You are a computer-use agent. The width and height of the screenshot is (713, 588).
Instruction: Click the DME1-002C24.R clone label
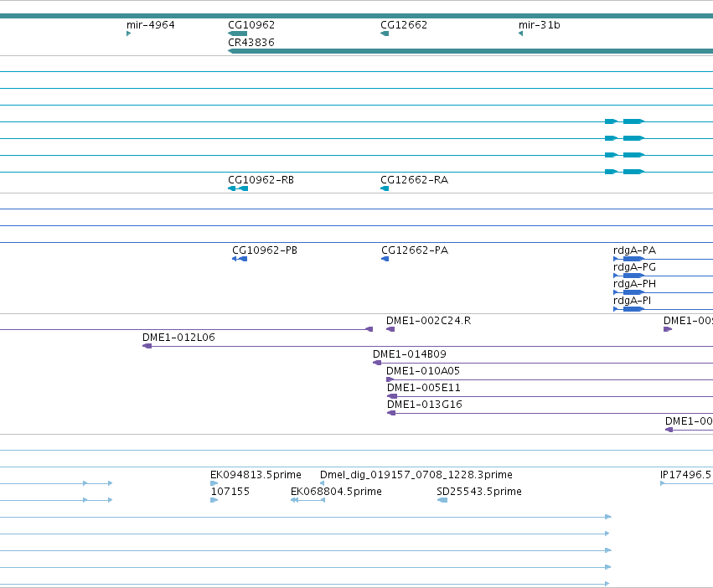point(428,321)
